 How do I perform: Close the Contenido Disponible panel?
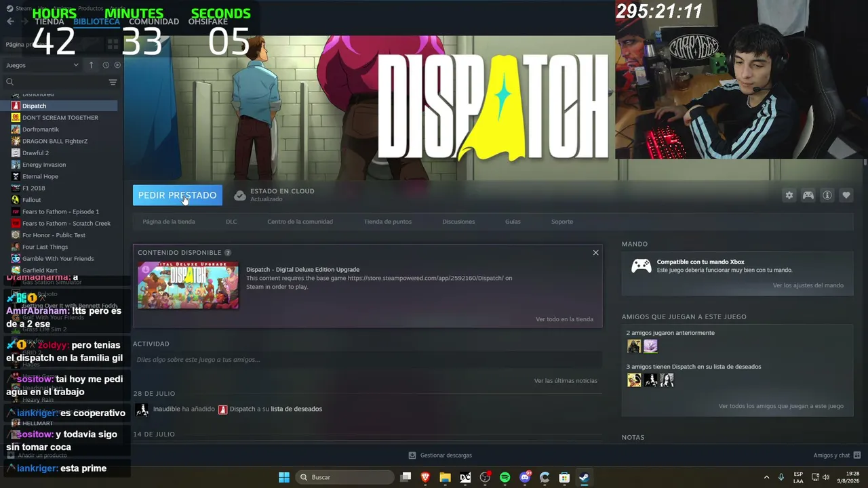point(595,253)
